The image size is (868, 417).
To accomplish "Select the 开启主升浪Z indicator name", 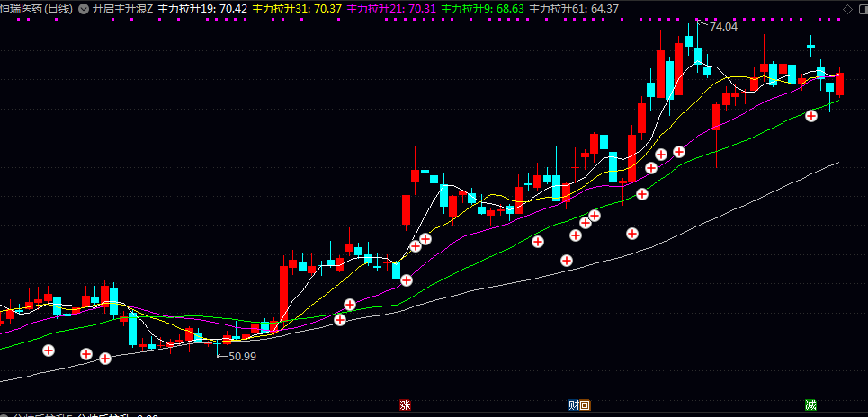I will pos(122,9).
